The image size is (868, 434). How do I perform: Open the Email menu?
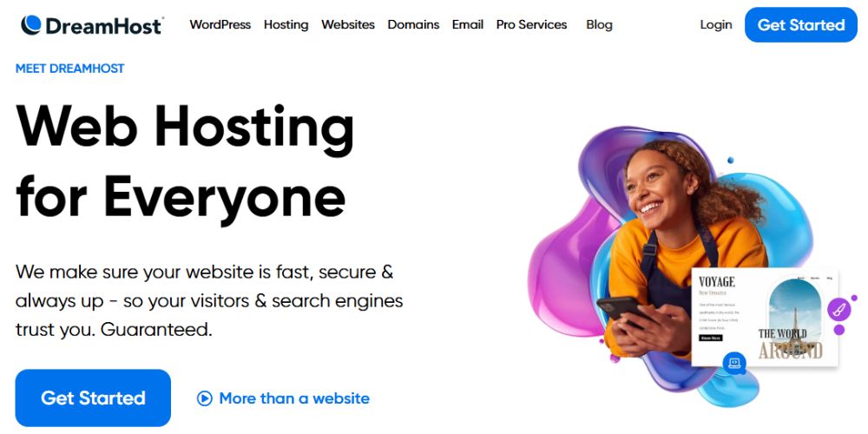(467, 25)
